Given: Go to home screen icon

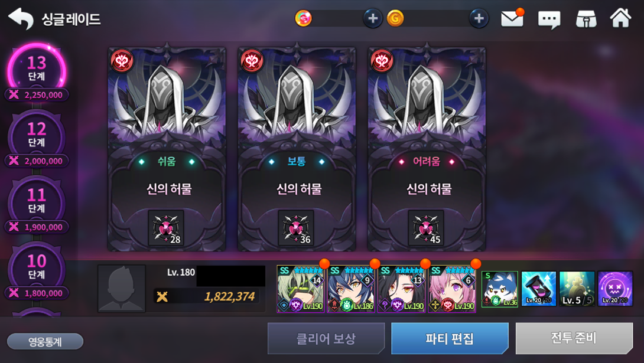Looking at the screenshot, I should [x=620, y=18].
